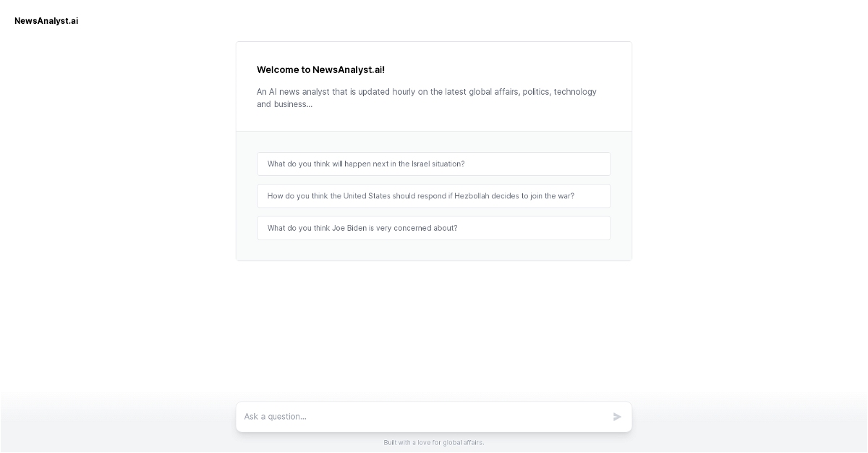Screen dimensions: 868x453
Task: Submit the question with the paper-plane icon
Action: pyautogui.click(x=617, y=417)
